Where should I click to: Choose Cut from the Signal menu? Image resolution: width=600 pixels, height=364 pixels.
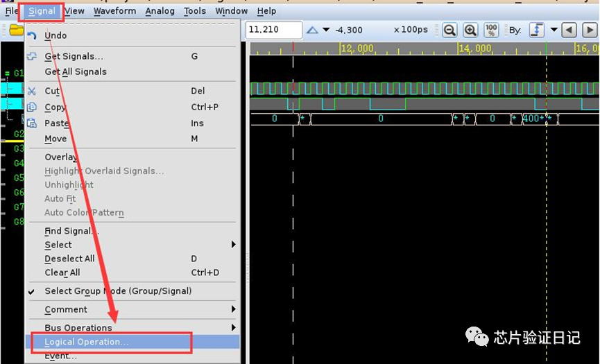pos(132,91)
